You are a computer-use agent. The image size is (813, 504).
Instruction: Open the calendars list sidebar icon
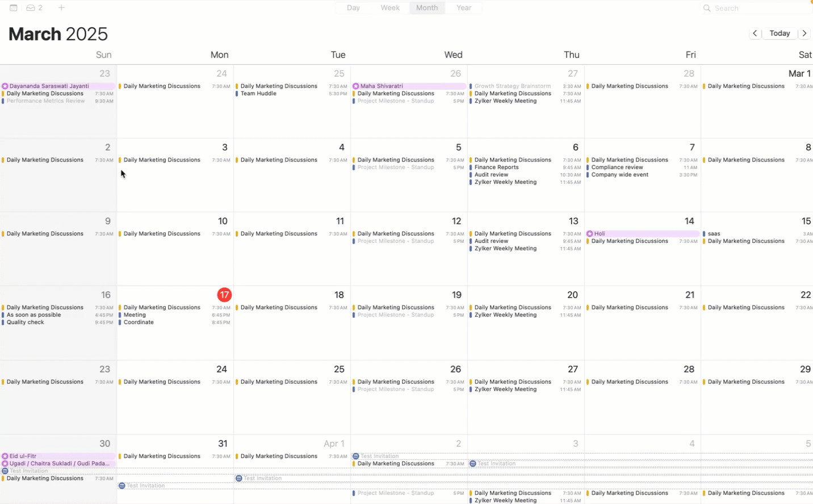[14, 8]
